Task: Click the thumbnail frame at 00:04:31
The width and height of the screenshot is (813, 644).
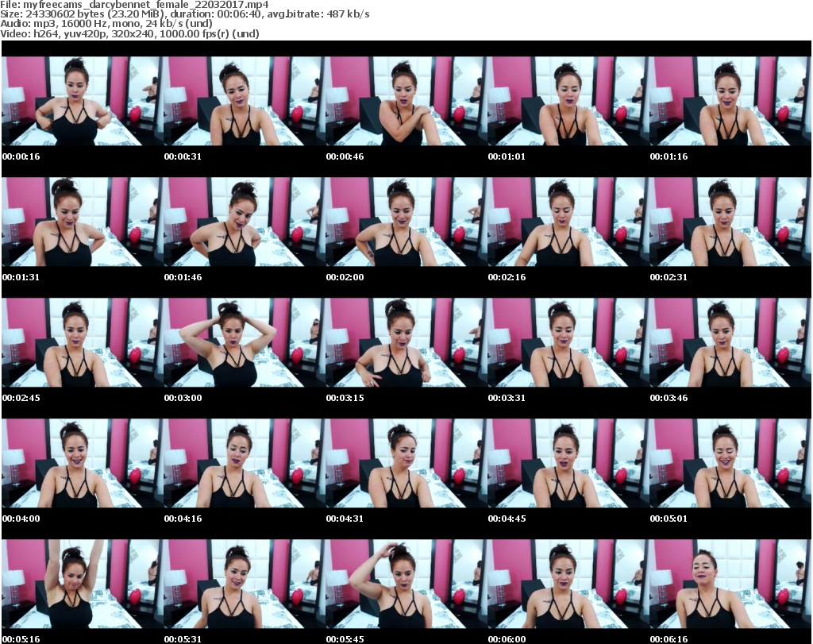Action: pyautogui.click(x=406, y=464)
